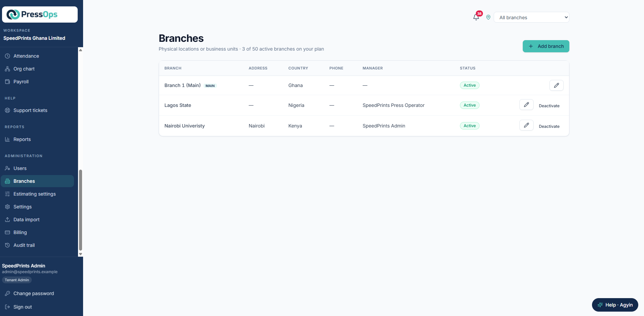
Task: Click the Estimating settings sliders icon
Action: (x=7, y=194)
